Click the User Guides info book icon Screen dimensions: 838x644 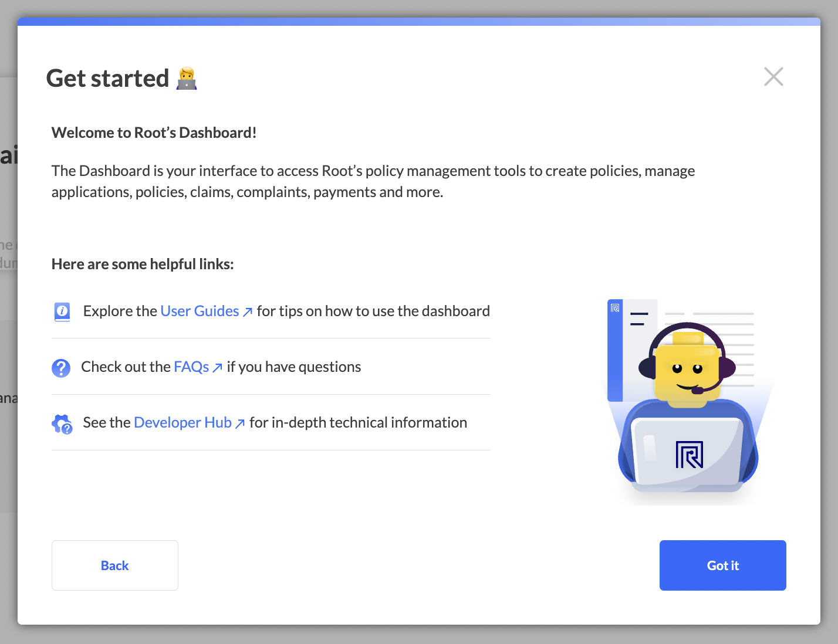62,311
